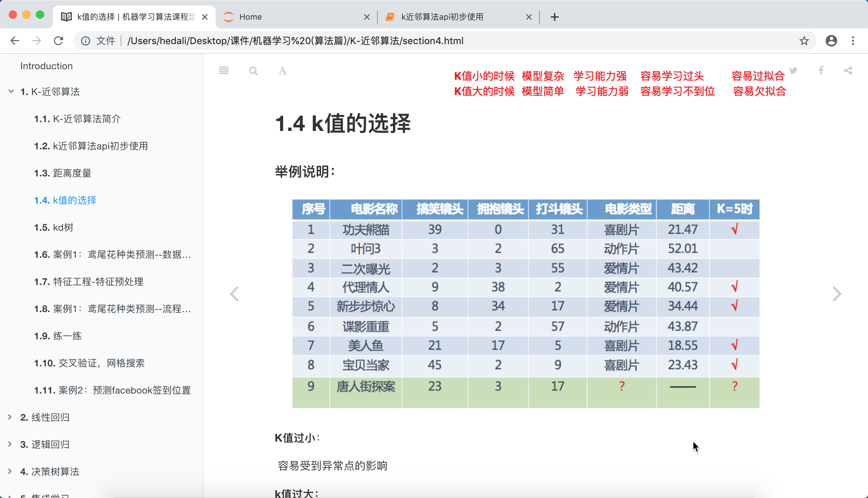Close the k值的选择 tab
The image size is (868, 498).
205,17
